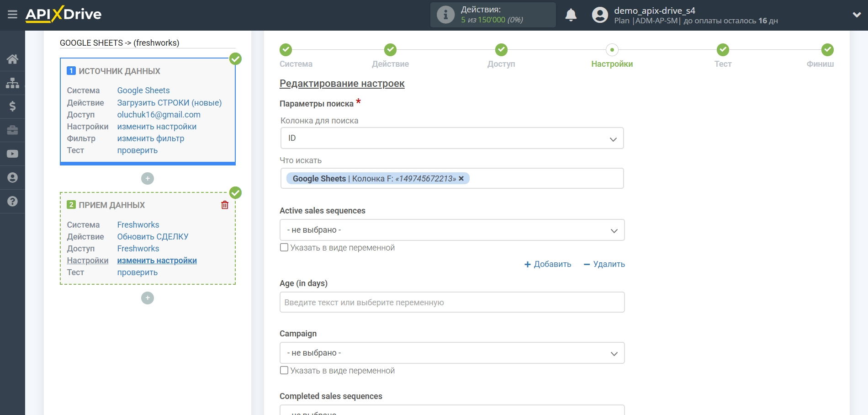
Task: Expand the 'Колонка для поиска' ID dropdown
Action: coord(452,138)
